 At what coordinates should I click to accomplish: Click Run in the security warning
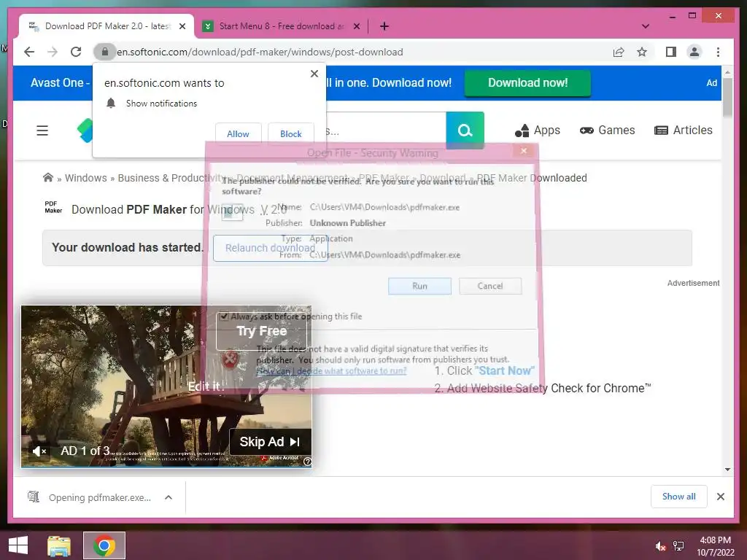(x=419, y=286)
